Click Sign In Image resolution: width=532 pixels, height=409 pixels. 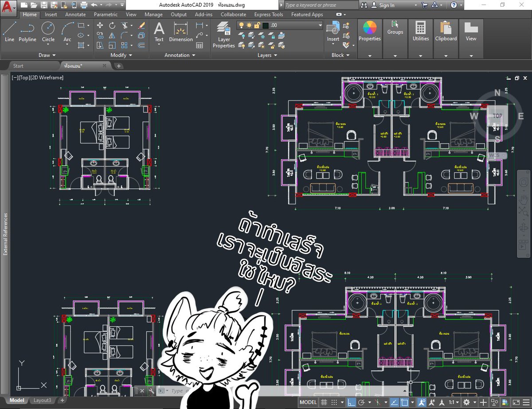pyautogui.click(x=387, y=5)
